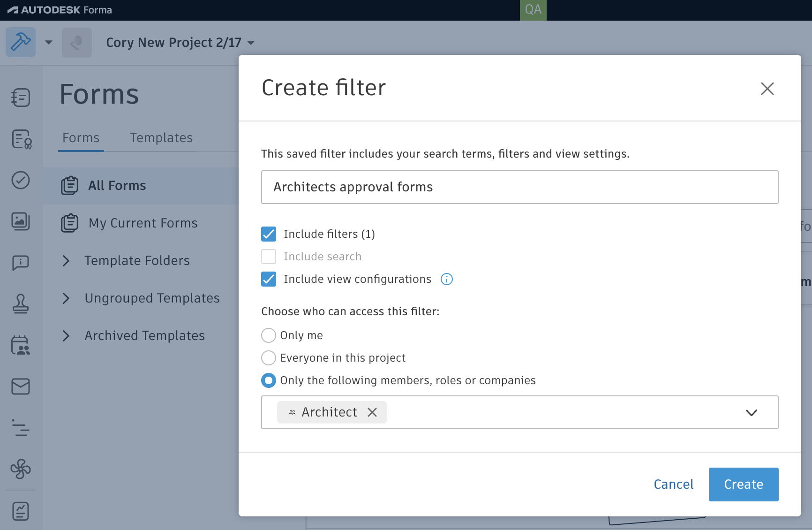Open the circled checkmark sidebar icon
812x530 pixels.
[21, 180]
